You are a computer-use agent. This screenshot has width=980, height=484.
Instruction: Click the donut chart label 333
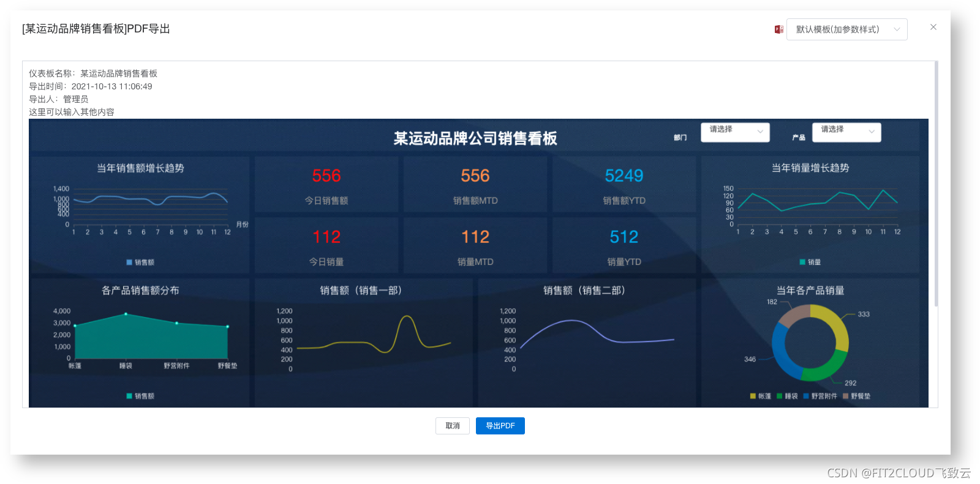864,315
